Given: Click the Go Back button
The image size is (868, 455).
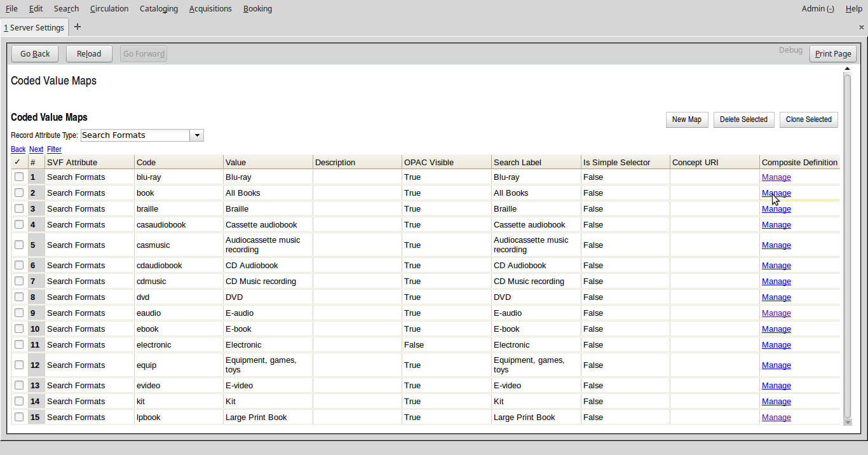Looking at the screenshot, I should (35, 54).
